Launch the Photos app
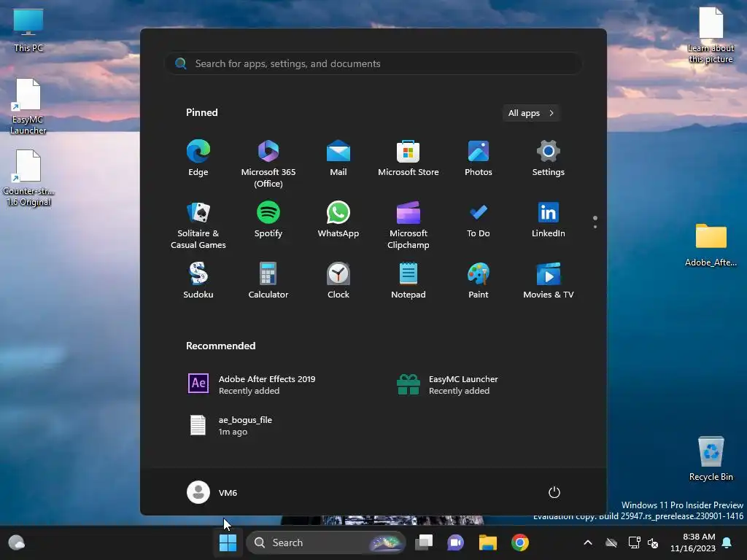Viewport: 747px width, 560px height. pos(479,158)
